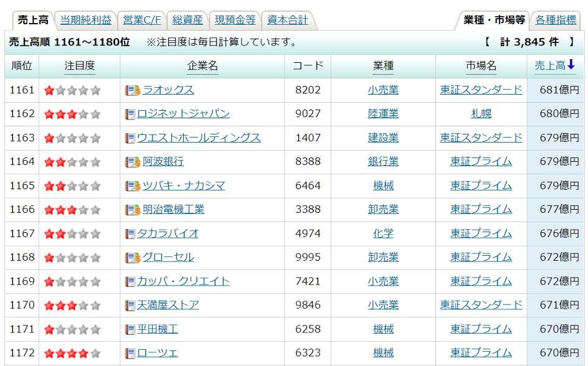Click the 業種 column header
588x366 pixels.
pyautogui.click(x=383, y=66)
